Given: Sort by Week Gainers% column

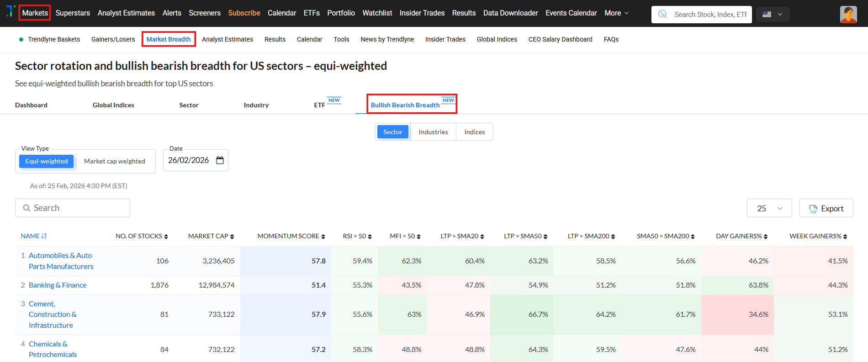Looking at the screenshot, I should 818,236.
